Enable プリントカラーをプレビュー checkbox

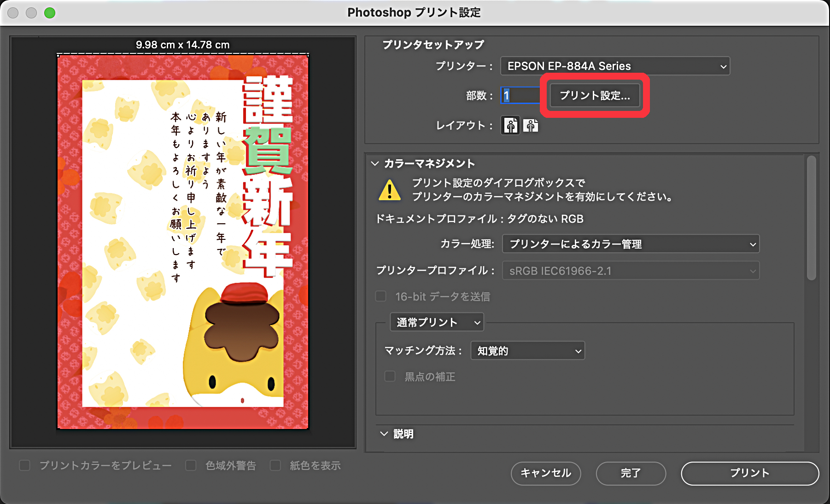pyautogui.click(x=25, y=465)
